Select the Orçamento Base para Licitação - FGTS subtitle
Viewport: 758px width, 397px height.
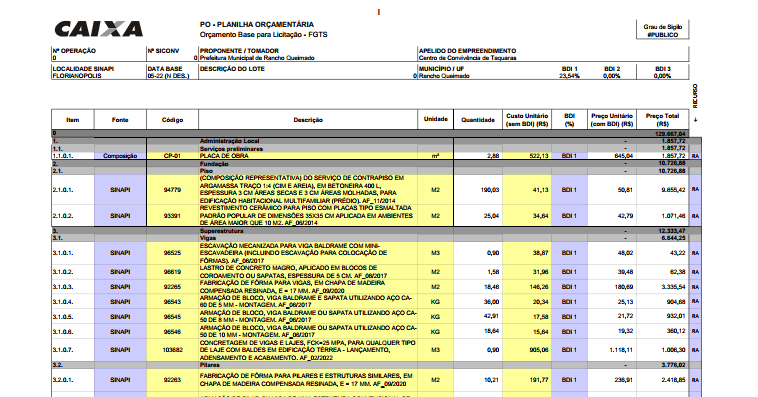tap(263, 34)
